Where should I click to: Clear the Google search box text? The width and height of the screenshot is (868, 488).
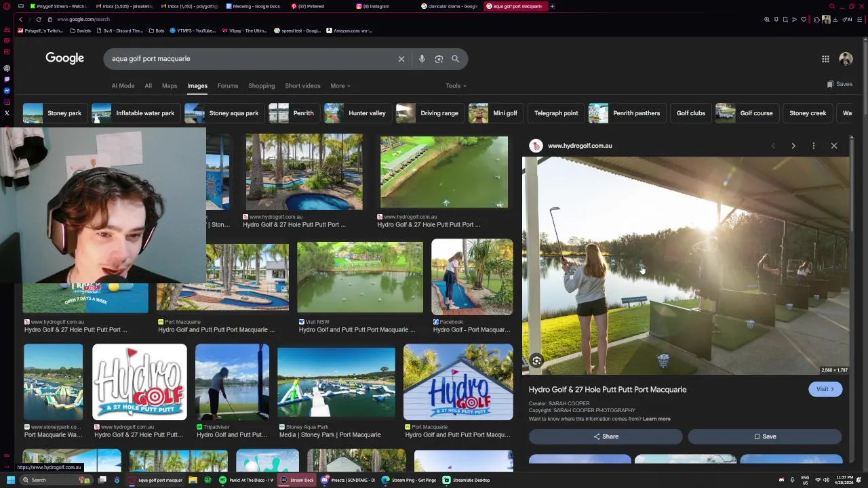pyautogui.click(x=401, y=59)
